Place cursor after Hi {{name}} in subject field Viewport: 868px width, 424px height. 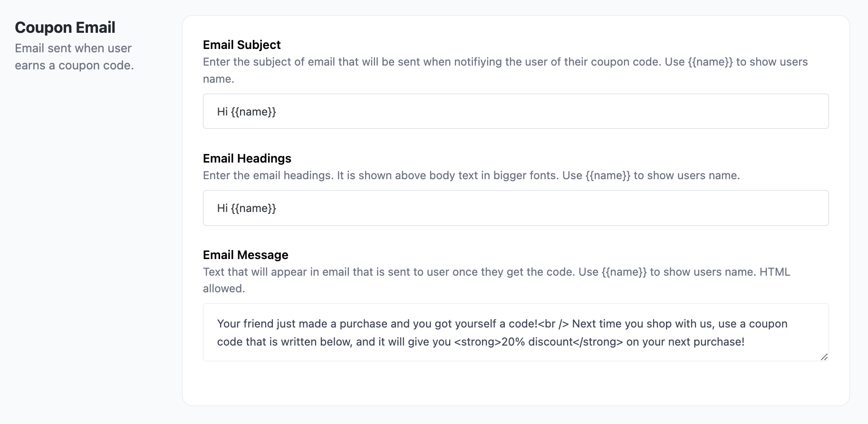[x=277, y=111]
